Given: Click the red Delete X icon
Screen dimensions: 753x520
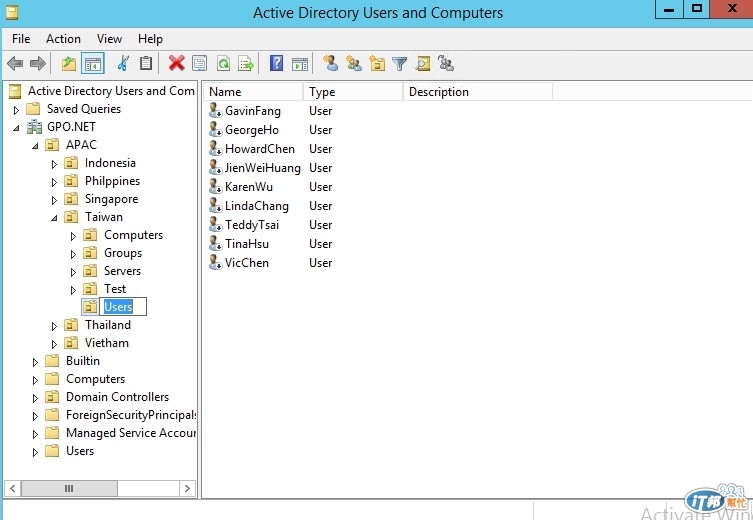Looking at the screenshot, I should pyautogui.click(x=176, y=63).
